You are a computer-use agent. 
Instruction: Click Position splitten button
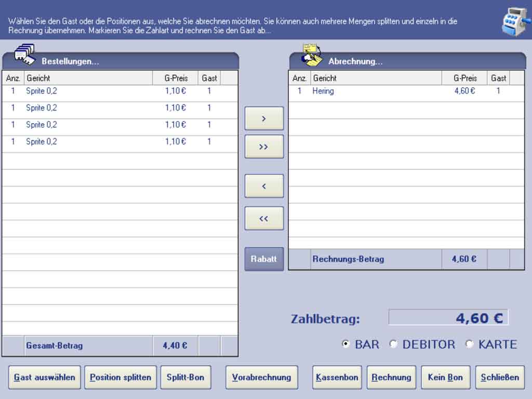click(x=121, y=377)
